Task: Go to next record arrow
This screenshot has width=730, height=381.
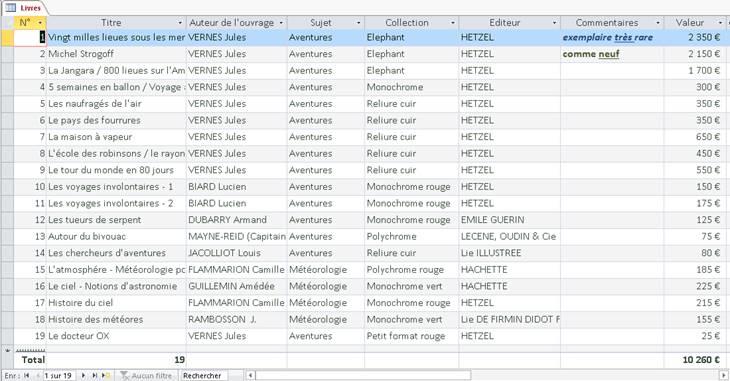Action: point(83,375)
